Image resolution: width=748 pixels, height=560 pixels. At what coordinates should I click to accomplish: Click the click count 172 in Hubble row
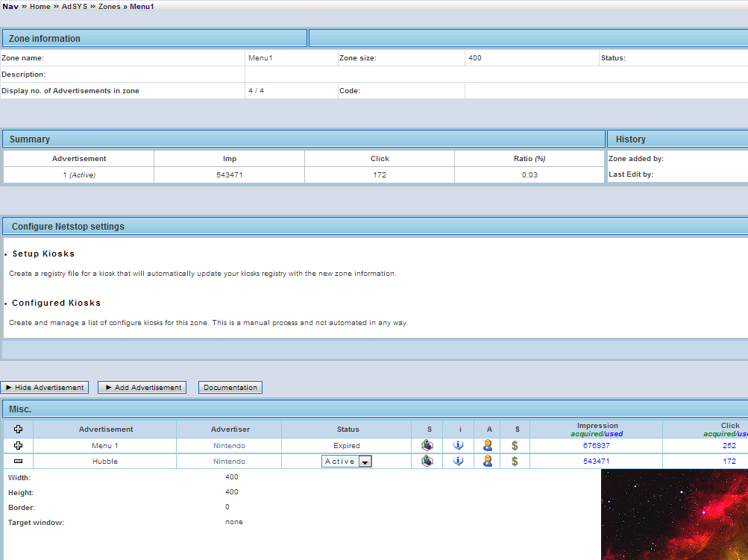[729, 462]
